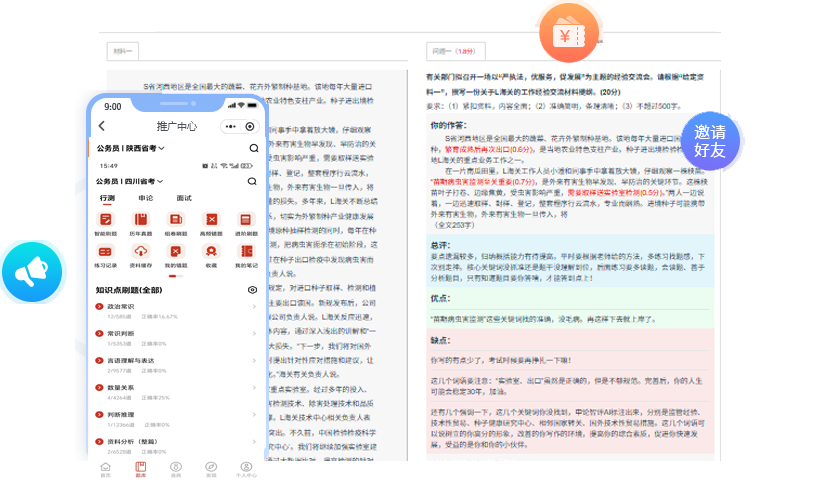Click the red circle icon beside 数量关系
This screenshot has height=504, width=822.
pos(99,388)
